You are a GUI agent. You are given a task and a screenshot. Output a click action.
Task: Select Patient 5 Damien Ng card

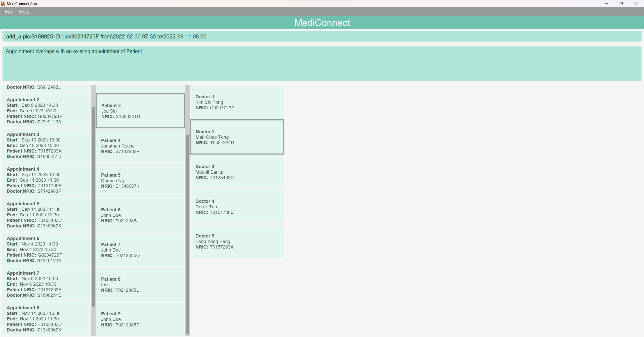click(x=140, y=180)
